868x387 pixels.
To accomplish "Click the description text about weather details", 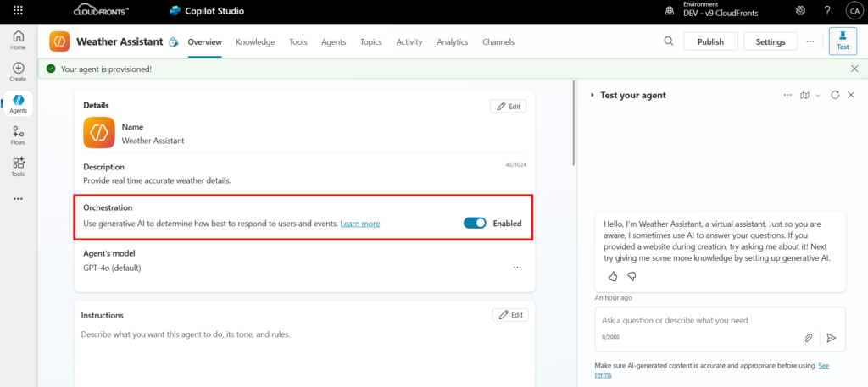I will click(157, 180).
